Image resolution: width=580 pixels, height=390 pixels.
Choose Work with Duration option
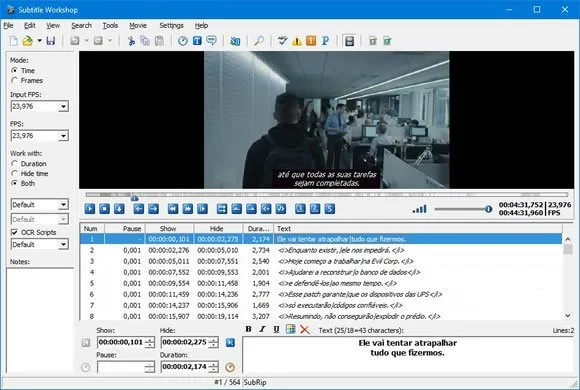click(x=14, y=164)
